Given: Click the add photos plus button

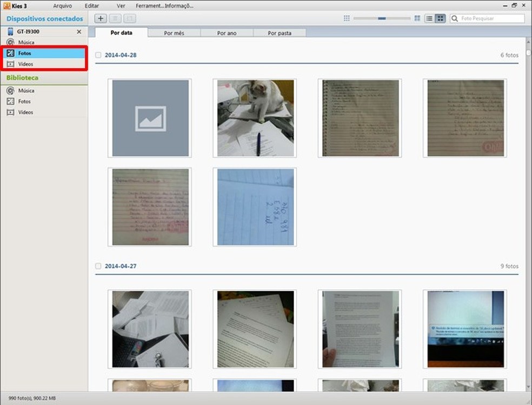Looking at the screenshot, I should (x=100, y=18).
